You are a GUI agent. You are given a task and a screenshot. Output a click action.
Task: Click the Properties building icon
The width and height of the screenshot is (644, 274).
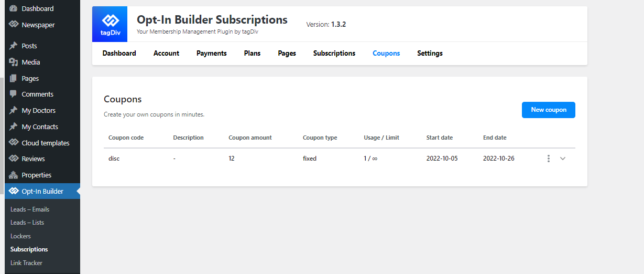(14, 175)
